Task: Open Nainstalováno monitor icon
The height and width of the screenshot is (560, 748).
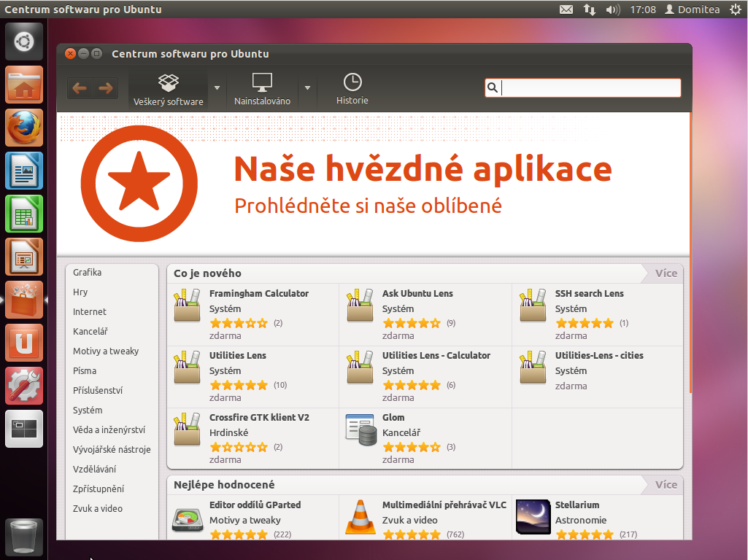Action: coord(262,82)
